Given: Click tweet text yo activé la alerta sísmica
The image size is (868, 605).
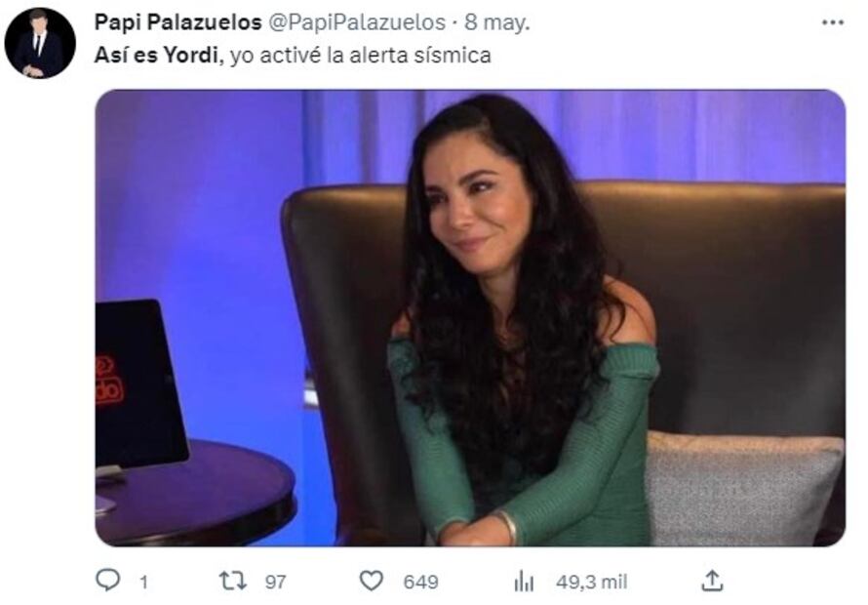Looking at the screenshot, I should [361, 56].
